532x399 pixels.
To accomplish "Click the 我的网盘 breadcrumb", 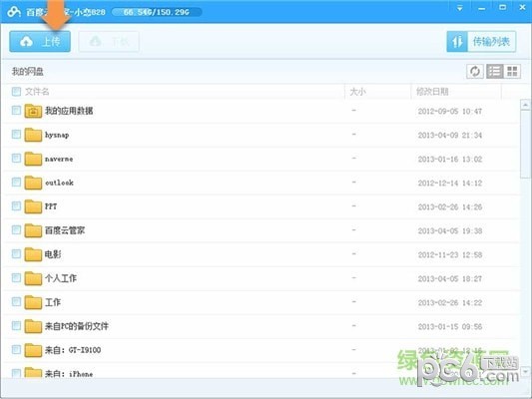I will (28, 71).
